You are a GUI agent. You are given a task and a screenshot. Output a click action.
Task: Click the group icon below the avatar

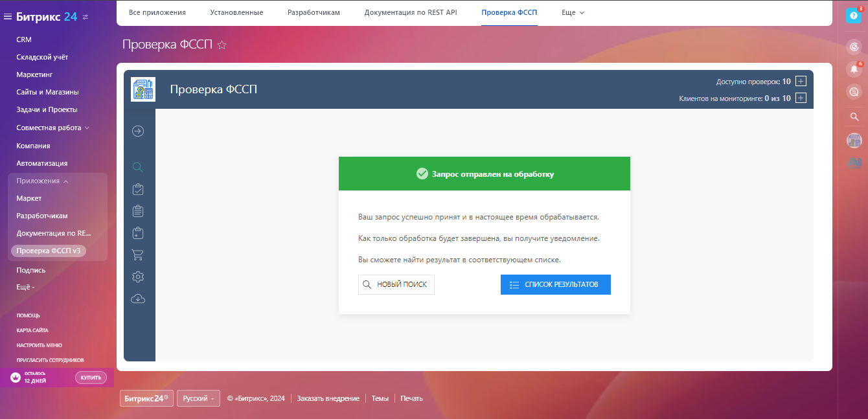tap(854, 163)
